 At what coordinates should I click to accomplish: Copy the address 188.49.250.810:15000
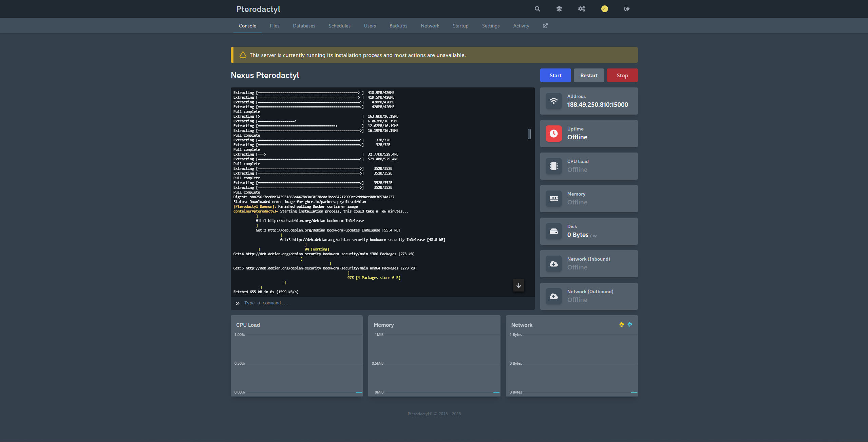(x=598, y=105)
